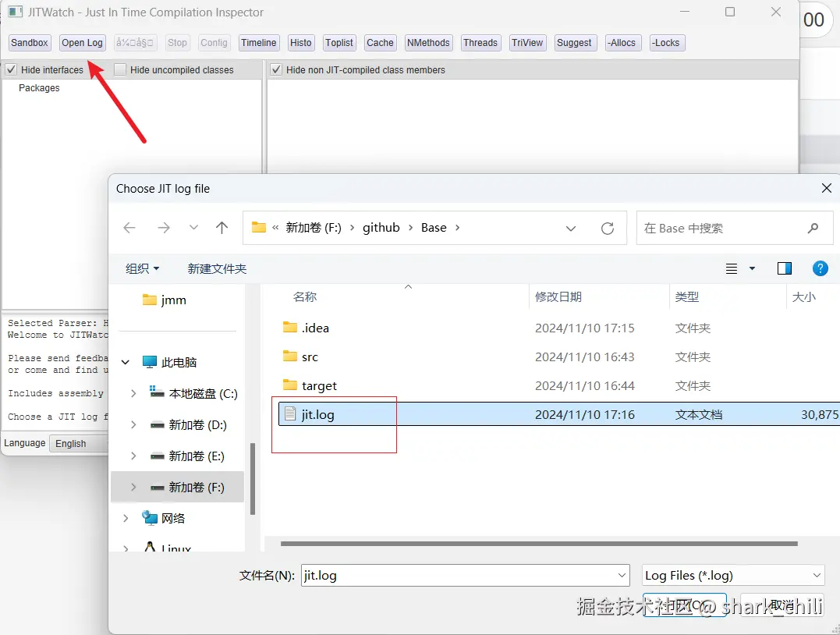The height and width of the screenshot is (635, 840).
Task: Sort files by 修改日期 column
Action: (558, 297)
